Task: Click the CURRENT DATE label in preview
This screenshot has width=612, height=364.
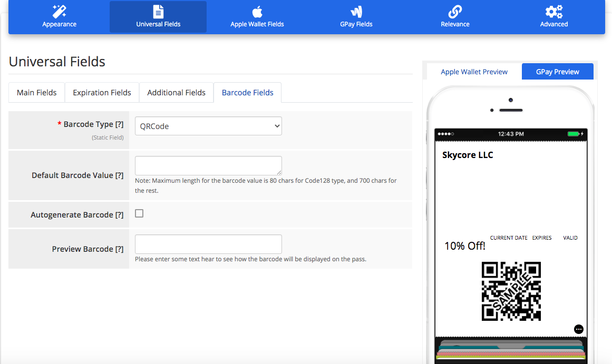Action: (x=509, y=238)
